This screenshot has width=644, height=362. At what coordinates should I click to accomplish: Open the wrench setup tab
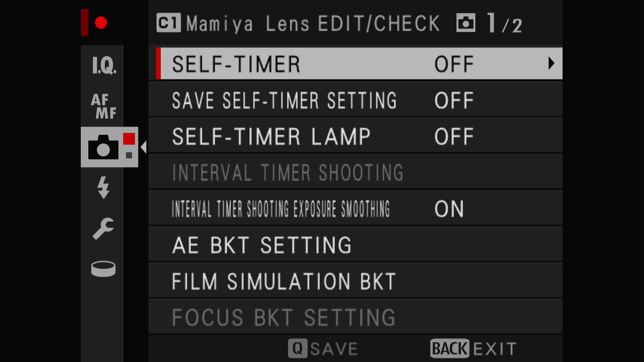click(103, 229)
